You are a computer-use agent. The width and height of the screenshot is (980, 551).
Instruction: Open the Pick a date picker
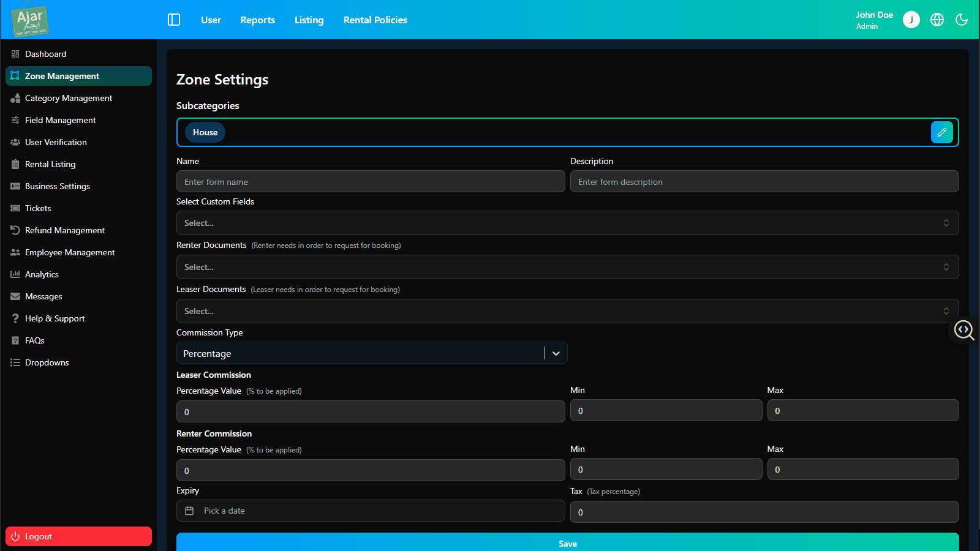pos(371,511)
